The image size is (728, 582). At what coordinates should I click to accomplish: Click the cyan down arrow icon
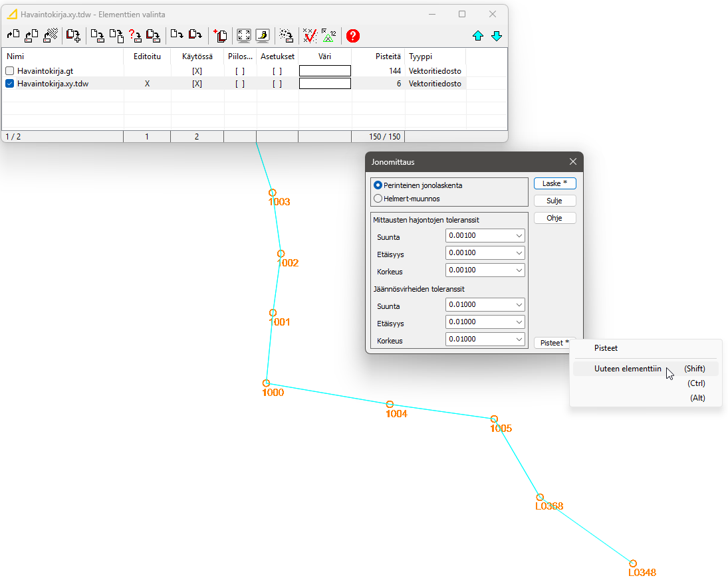tap(496, 36)
